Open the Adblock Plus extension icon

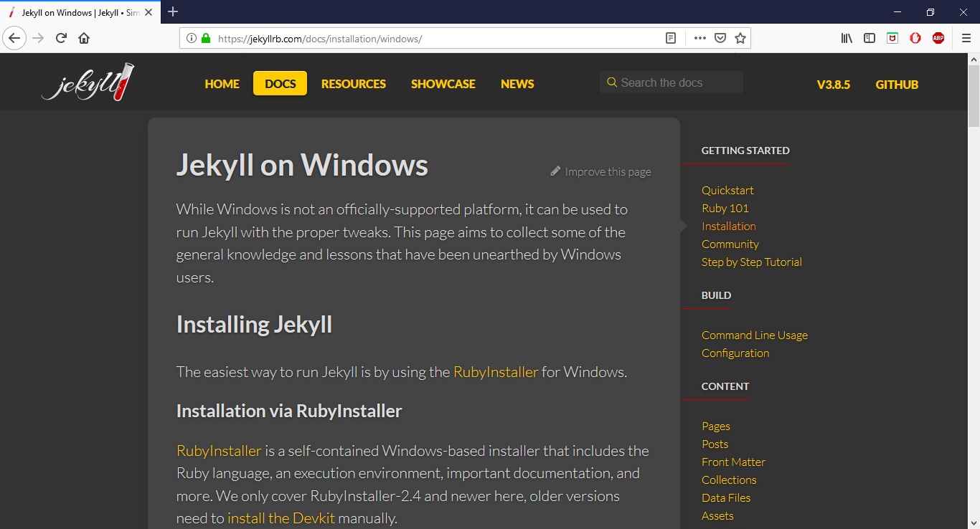(x=938, y=39)
